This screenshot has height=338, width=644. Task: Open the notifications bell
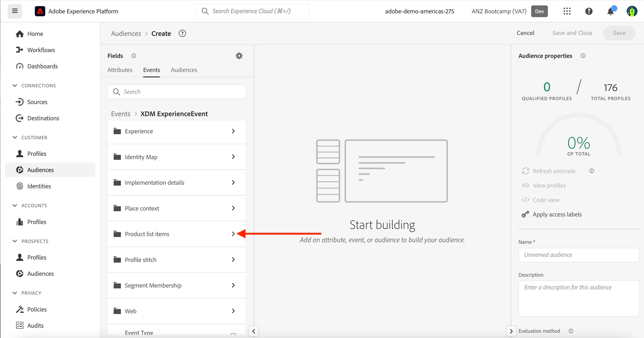click(x=610, y=11)
